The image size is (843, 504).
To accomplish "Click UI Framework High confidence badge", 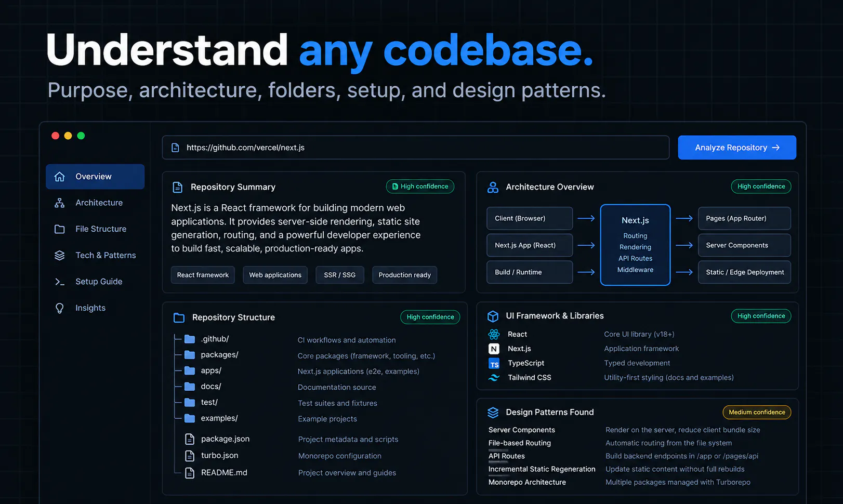I will click(x=761, y=316).
